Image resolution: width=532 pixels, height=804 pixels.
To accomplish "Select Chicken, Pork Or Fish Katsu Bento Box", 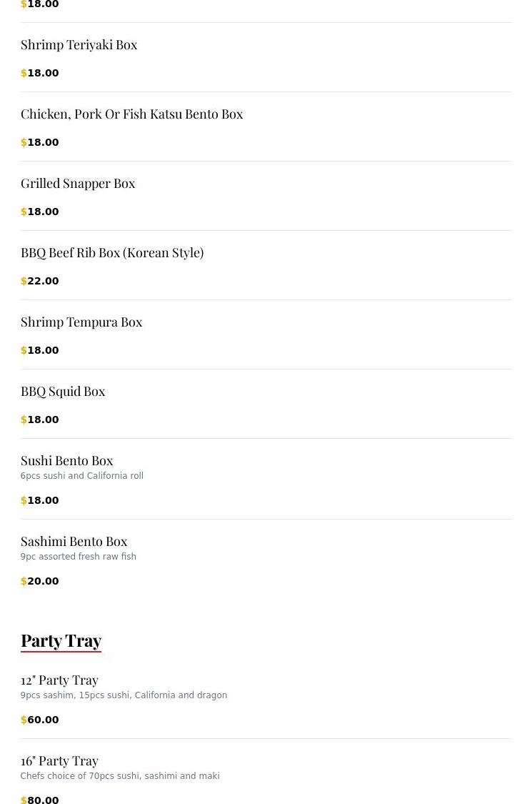I will click(131, 114).
